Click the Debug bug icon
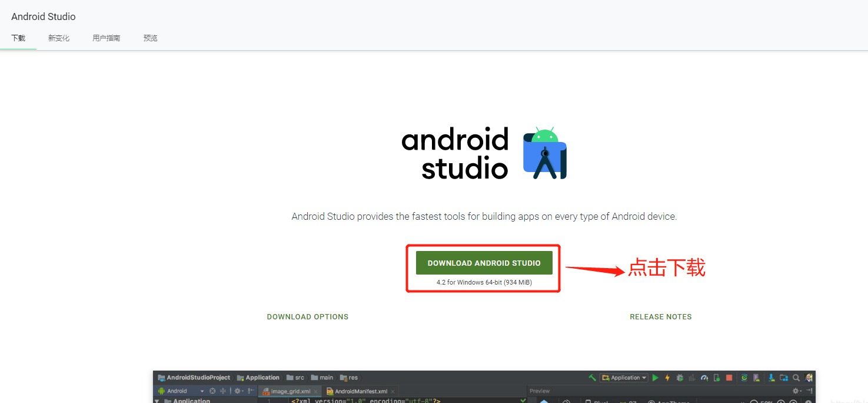The image size is (868, 403). click(680, 378)
